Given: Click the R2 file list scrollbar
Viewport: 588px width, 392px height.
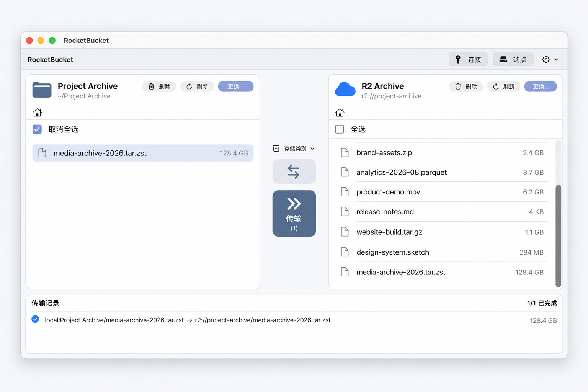Looking at the screenshot, I should [x=559, y=236].
